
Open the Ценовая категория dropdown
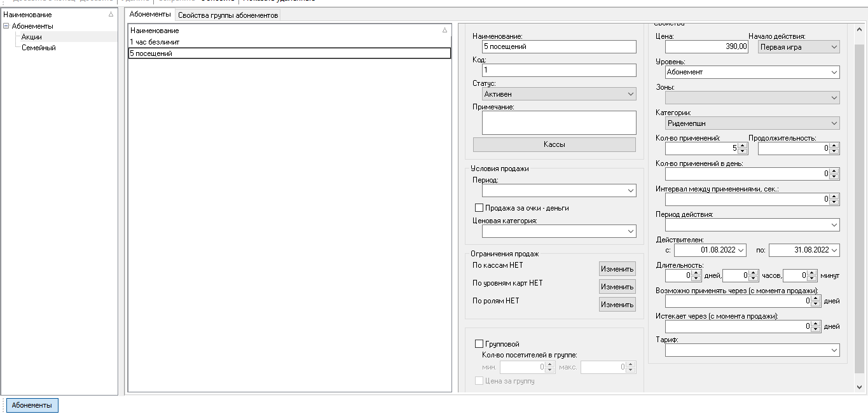pos(559,231)
